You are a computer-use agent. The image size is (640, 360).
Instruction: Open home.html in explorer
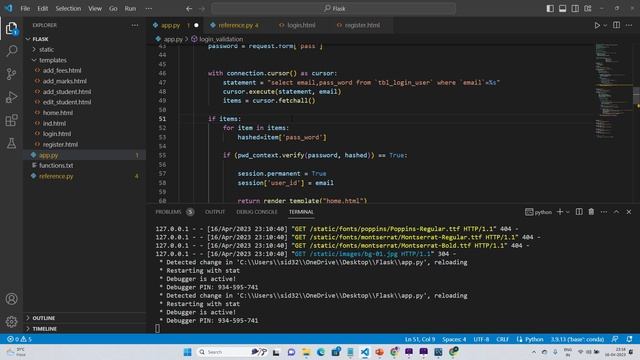(x=58, y=113)
